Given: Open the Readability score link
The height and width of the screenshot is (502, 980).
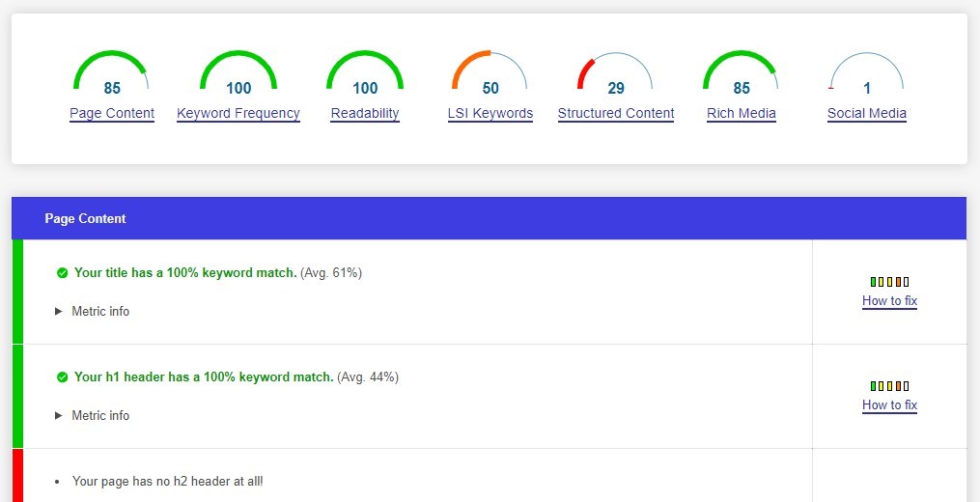Looking at the screenshot, I should click(x=365, y=113).
